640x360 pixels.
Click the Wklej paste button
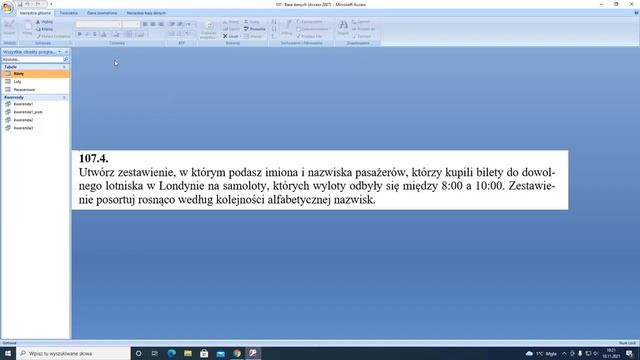27,28
